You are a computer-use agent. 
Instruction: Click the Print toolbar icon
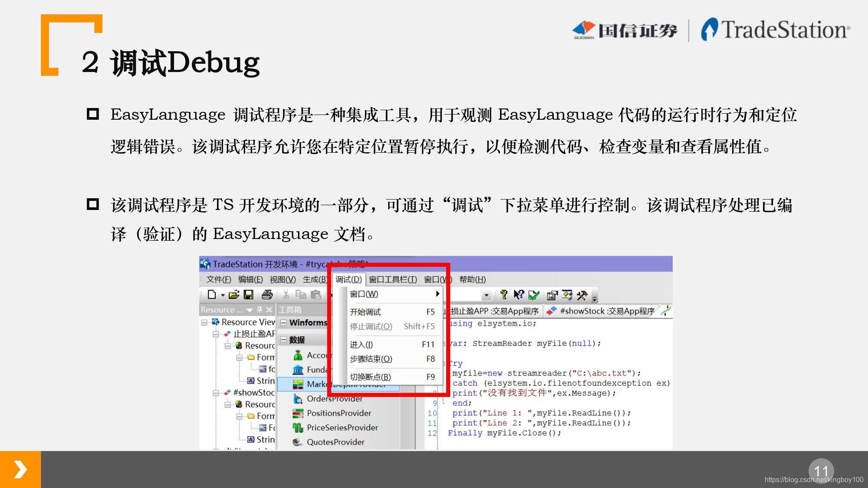click(267, 295)
